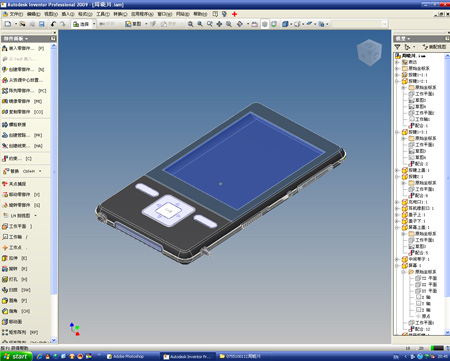Select the Place Component [P] tool
The width and height of the screenshot is (450, 361).
(x=23, y=48)
